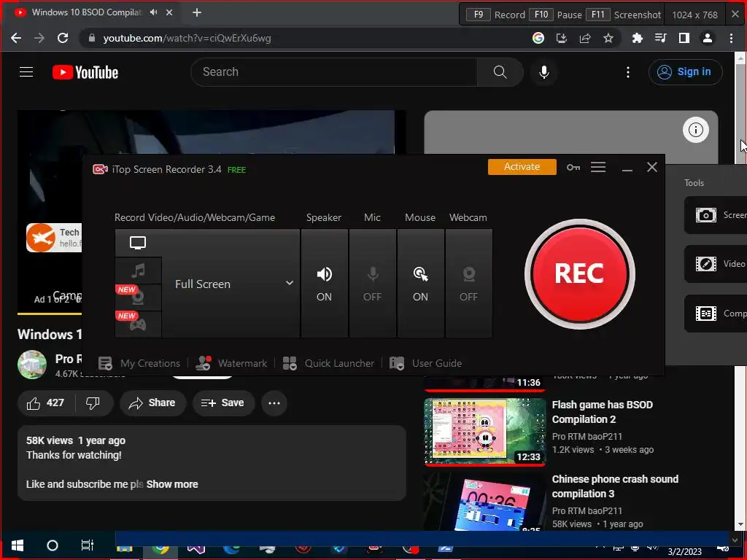Open the side panel browser icon
This screenshot has width=747, height=560.
pyautogui.click(x=684, y=38)
